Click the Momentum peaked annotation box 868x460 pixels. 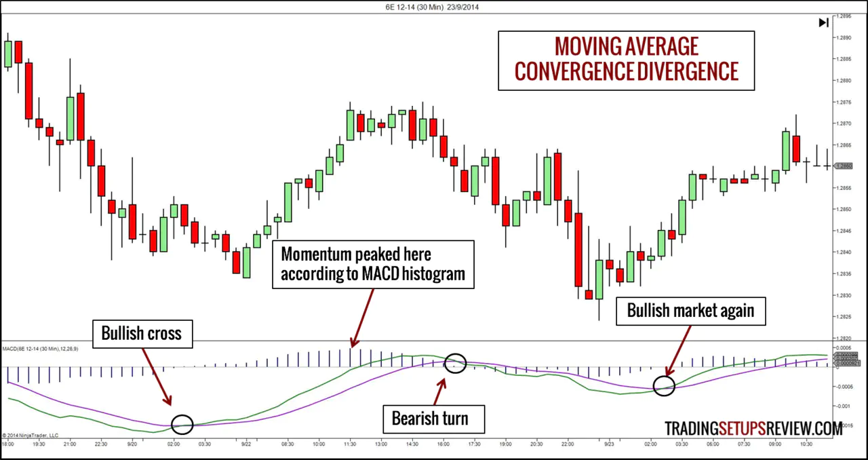tap(373, 265)
